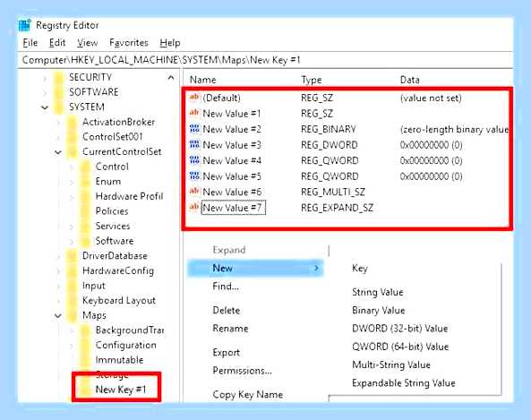Click the icon of New Value #6
531x420 pixels.
[194, 192]
